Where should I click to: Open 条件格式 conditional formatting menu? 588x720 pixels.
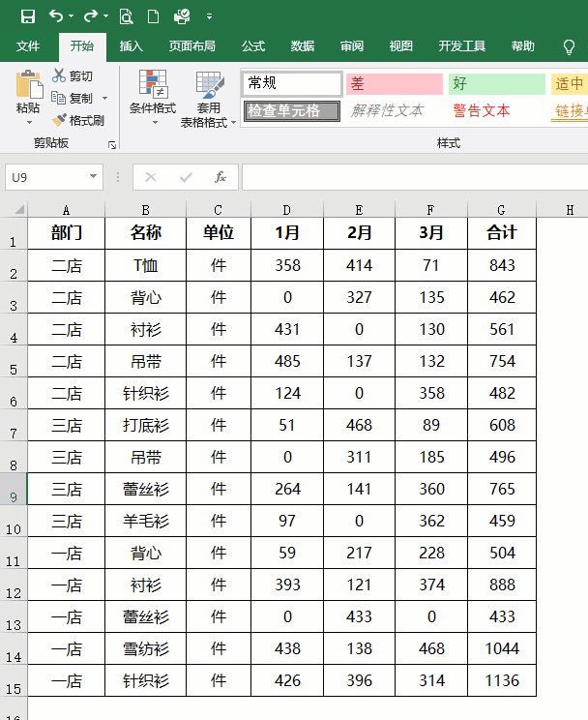[x=153, y=98]
